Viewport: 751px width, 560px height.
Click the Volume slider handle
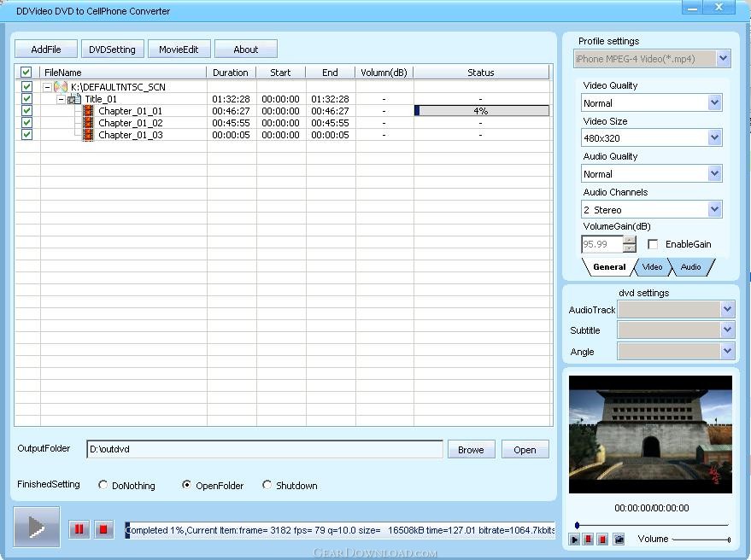(x=729, y=540)
